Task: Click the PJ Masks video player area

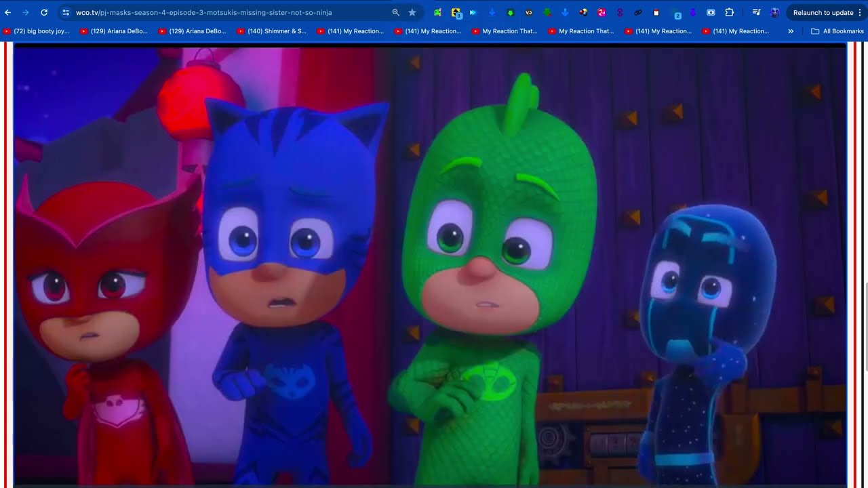Action: coord(430,264)
